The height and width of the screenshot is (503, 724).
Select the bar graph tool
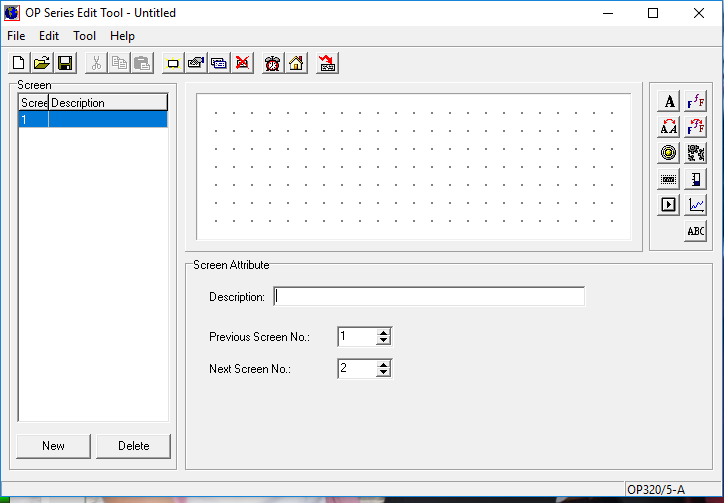tap(696, 179)
